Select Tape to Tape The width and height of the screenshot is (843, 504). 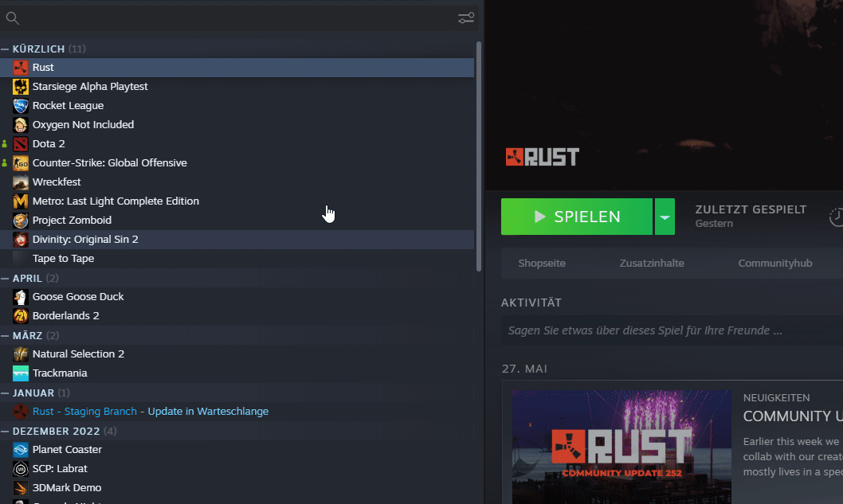tap(237, 259)
